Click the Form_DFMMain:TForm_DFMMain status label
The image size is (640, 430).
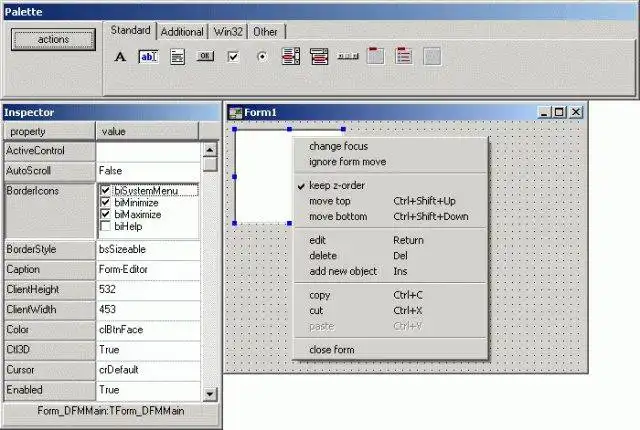coord(111,411)
